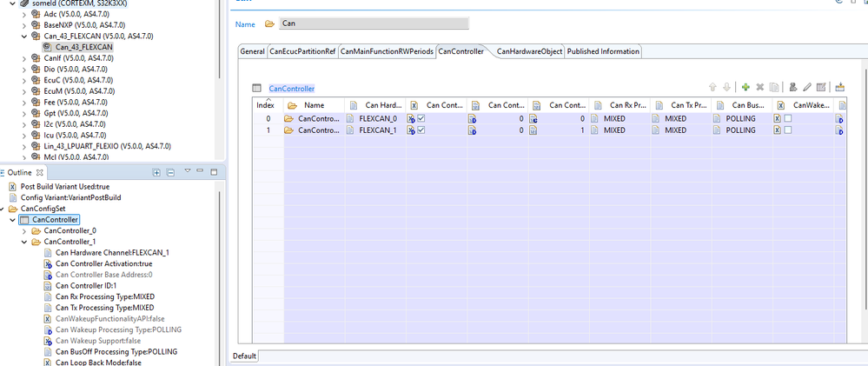Click the import-into-table icon at toolbar end

tap(840, 87)
